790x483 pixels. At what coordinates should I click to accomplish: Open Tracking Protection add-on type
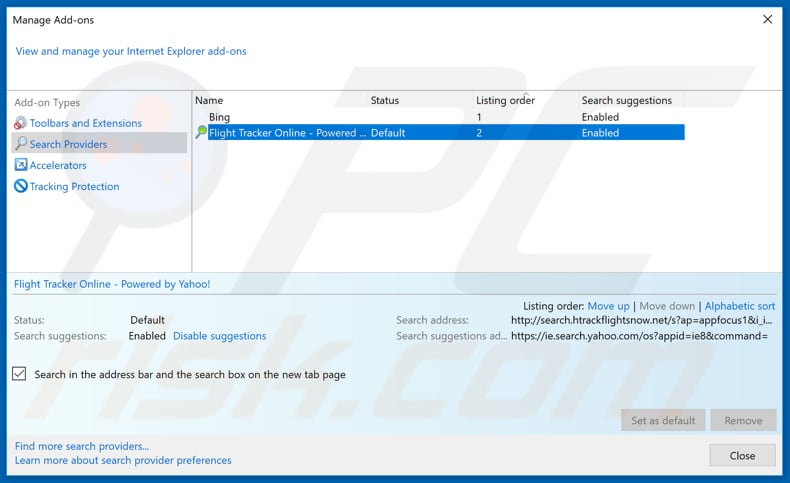click(75, 186)
